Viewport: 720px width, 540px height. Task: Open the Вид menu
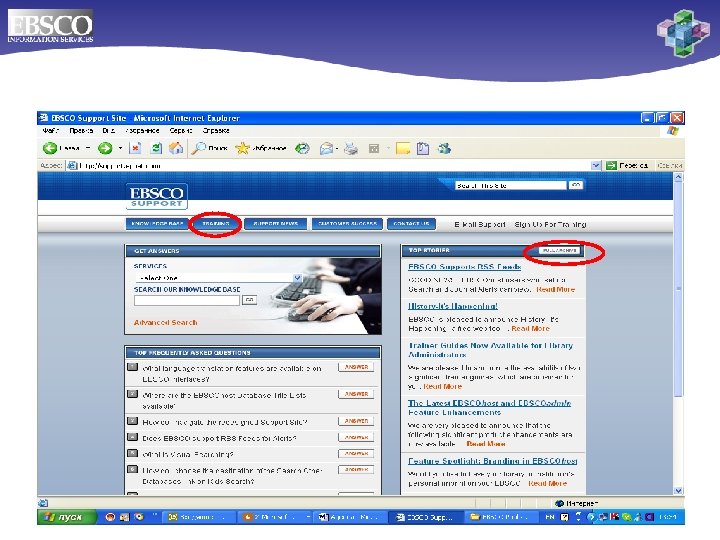pos(108,131)
